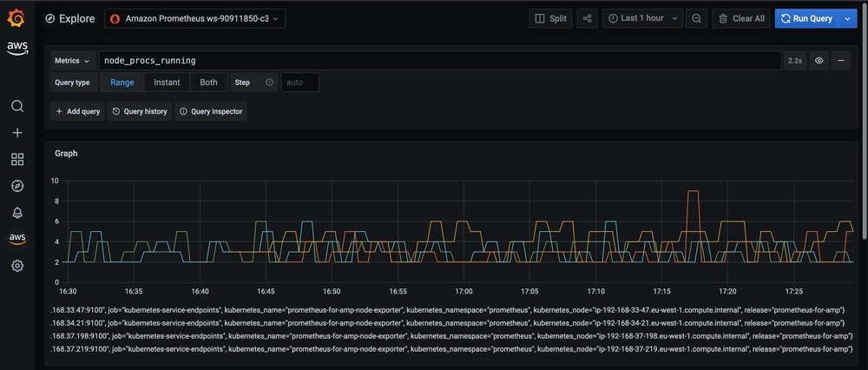Click the Add query button
Screen dimensions: 868x370
(77, 111)
